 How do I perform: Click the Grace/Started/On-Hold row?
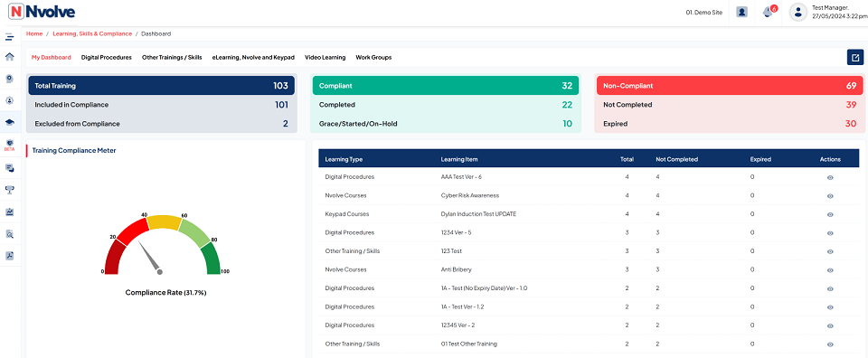tap(446, 124)
